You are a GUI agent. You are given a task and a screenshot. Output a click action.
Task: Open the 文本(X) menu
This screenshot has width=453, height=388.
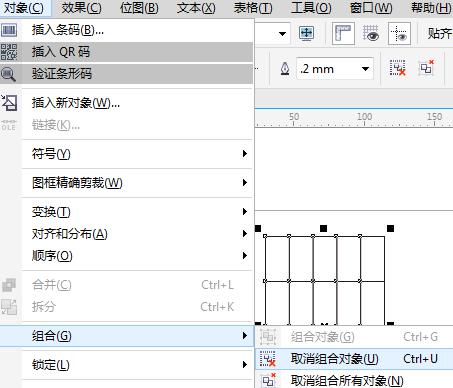click(x=196, y=8)
